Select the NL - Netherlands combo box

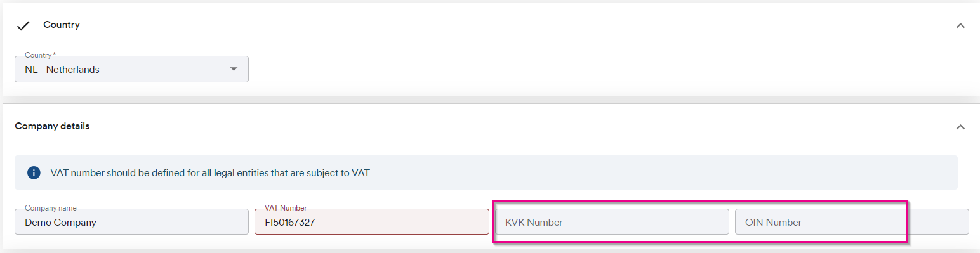[x=131, y=69]
